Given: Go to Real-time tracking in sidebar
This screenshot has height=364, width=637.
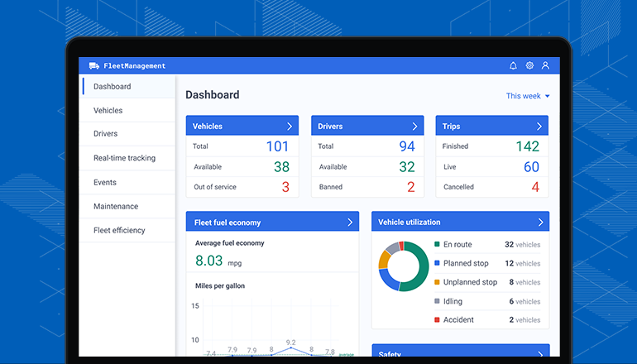Looking at the screenshot, I should [x=124, y=158].
